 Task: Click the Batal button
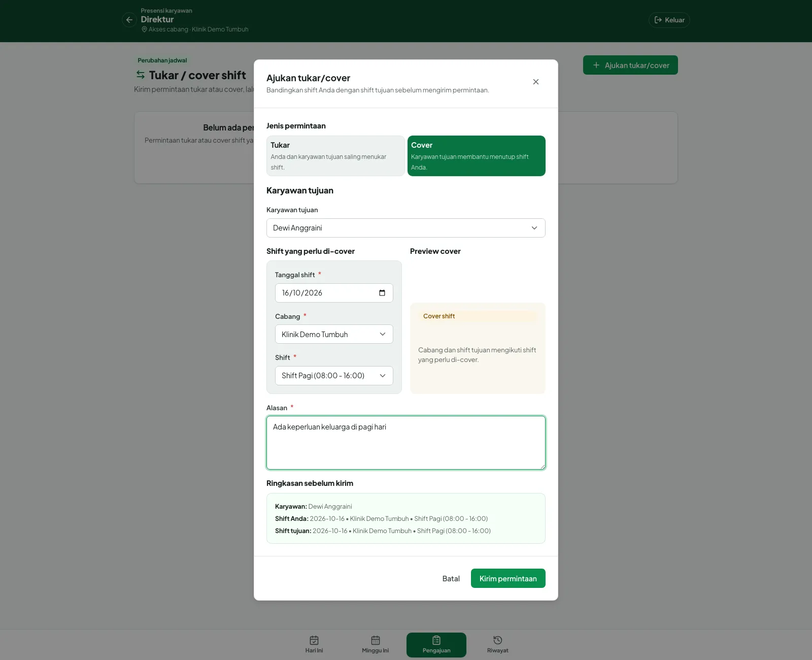pyautogui.click(x=451, y=578)
